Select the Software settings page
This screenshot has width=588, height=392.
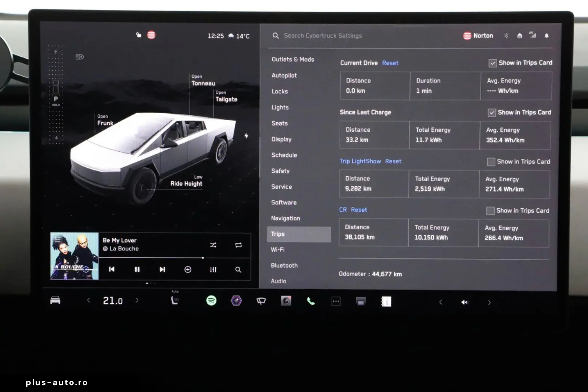click(284, 203)
